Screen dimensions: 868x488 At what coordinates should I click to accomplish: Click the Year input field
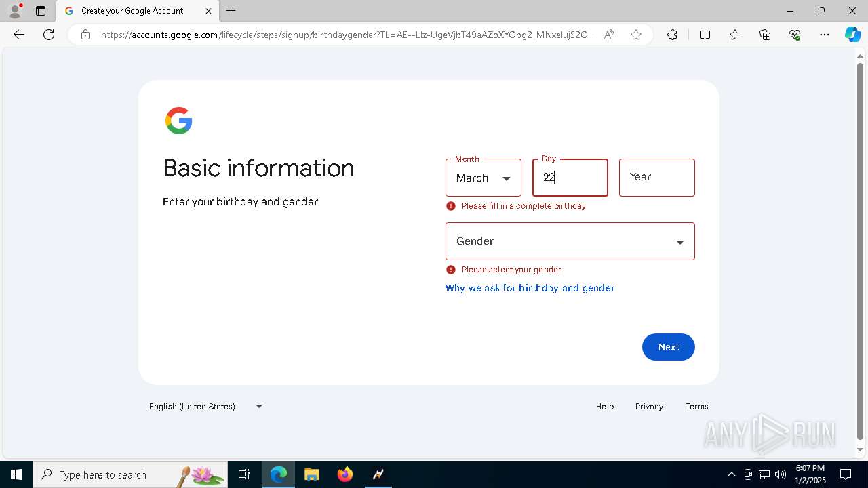[657, 178]
